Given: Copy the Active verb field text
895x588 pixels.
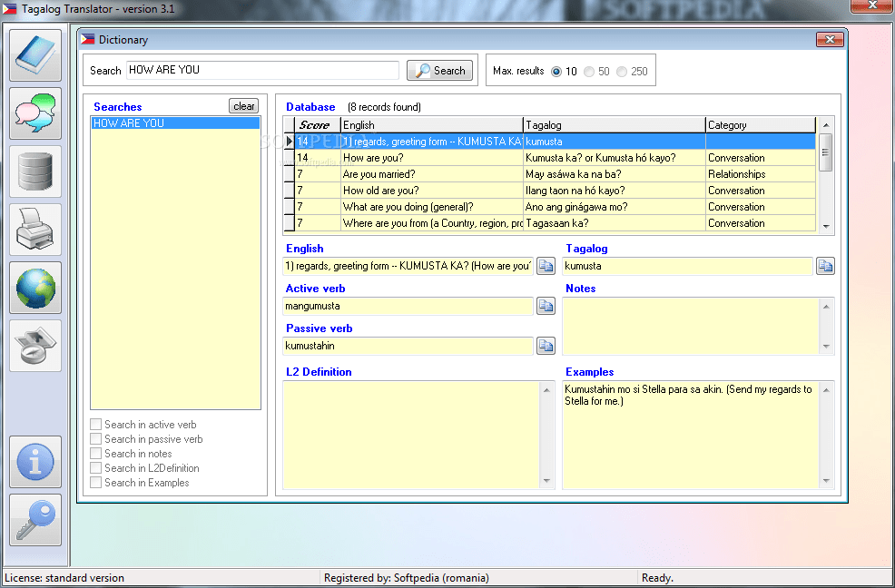Looking at the screenshot, I should point(546,306).
